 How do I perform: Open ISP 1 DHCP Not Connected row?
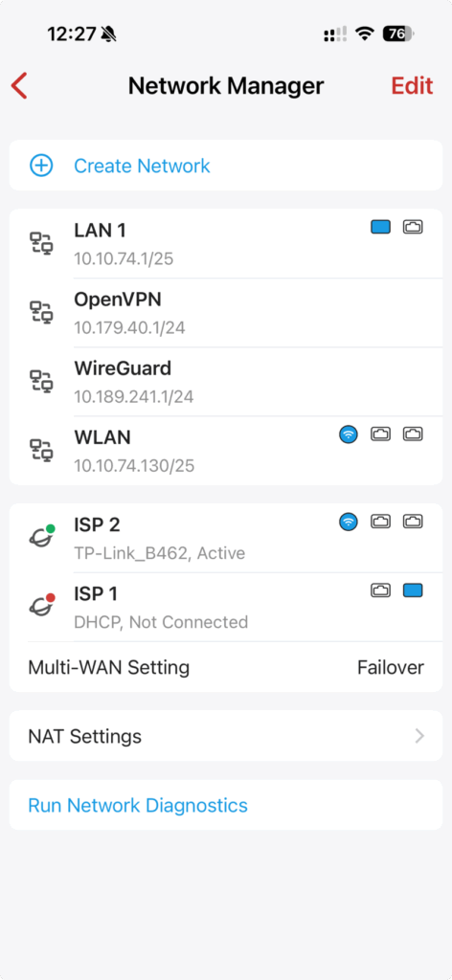[x=226, y=607]
